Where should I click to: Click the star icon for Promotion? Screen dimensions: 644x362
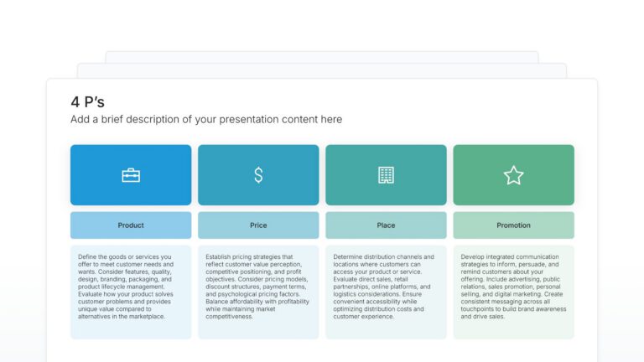(x=513, y=175)
